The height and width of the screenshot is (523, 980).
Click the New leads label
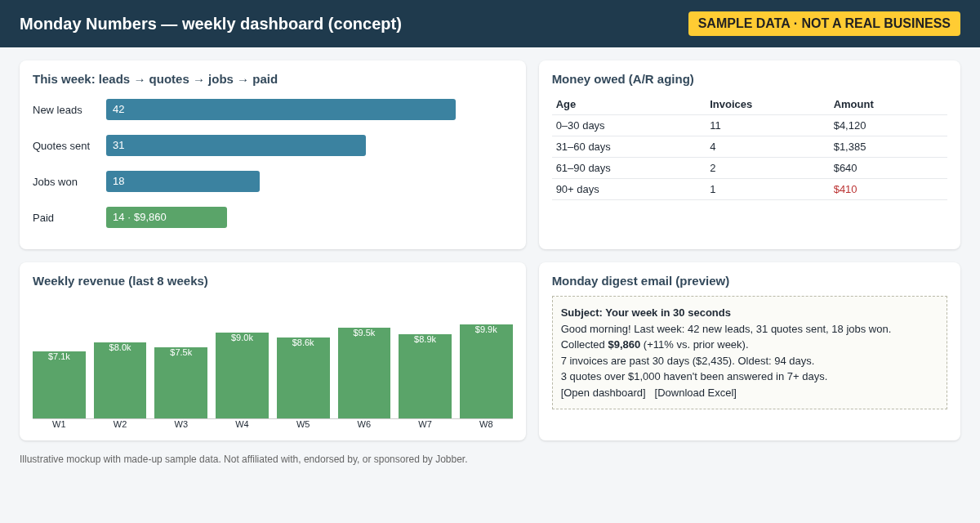[x=57, y=110]
